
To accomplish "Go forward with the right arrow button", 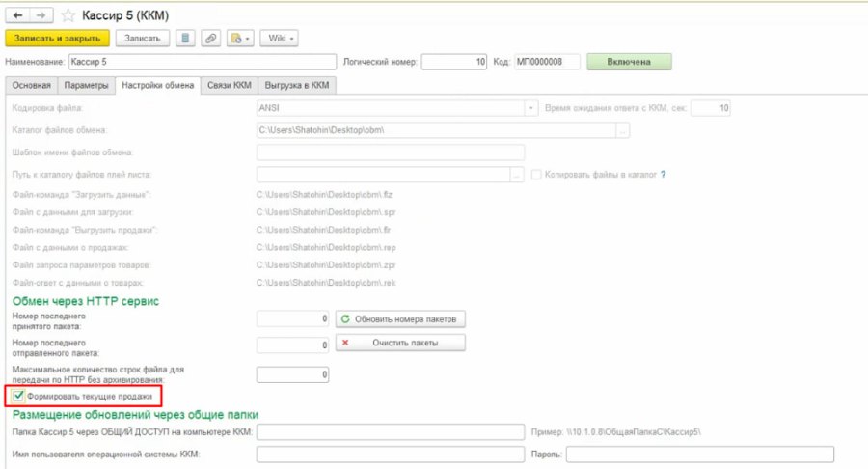I will (41, 15).
